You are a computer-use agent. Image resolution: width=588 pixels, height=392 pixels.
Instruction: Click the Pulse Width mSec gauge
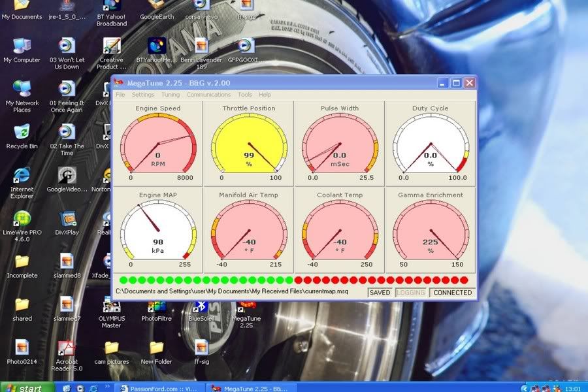click(339, 143)
